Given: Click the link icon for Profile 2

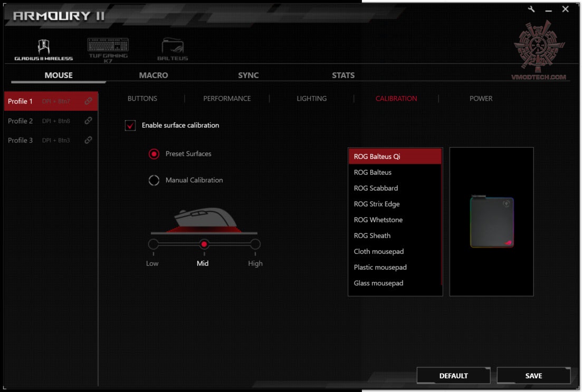Looking at the screenshot, I should (x=88, y=121).
